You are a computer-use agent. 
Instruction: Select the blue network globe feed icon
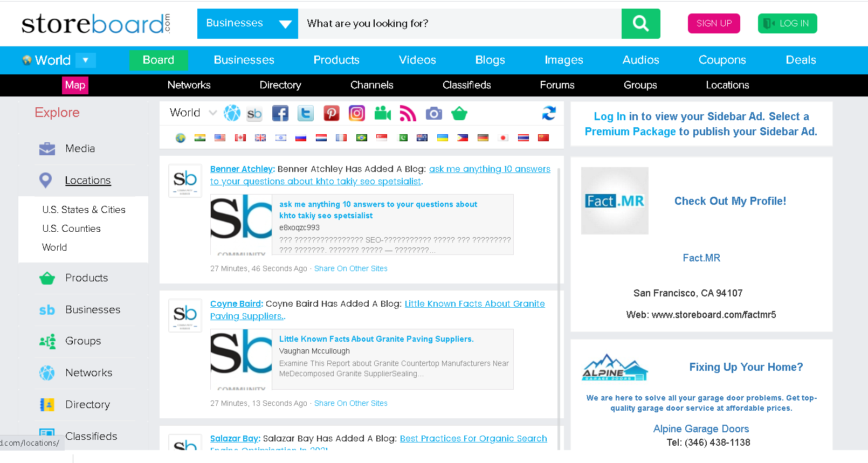click(x=232, y=113)
